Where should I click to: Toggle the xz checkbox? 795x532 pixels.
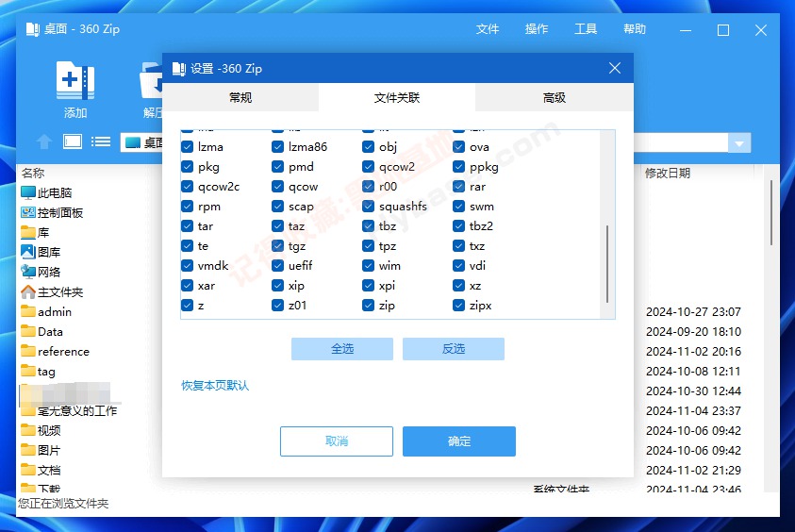coord(459,286)
